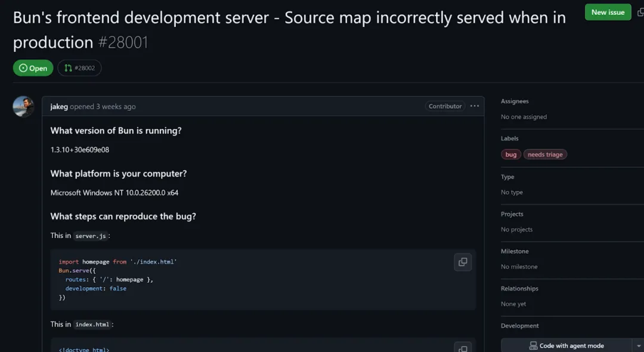Click the Code with agent mode button
The image size is (644, 352).
click(x=566, y=346)
